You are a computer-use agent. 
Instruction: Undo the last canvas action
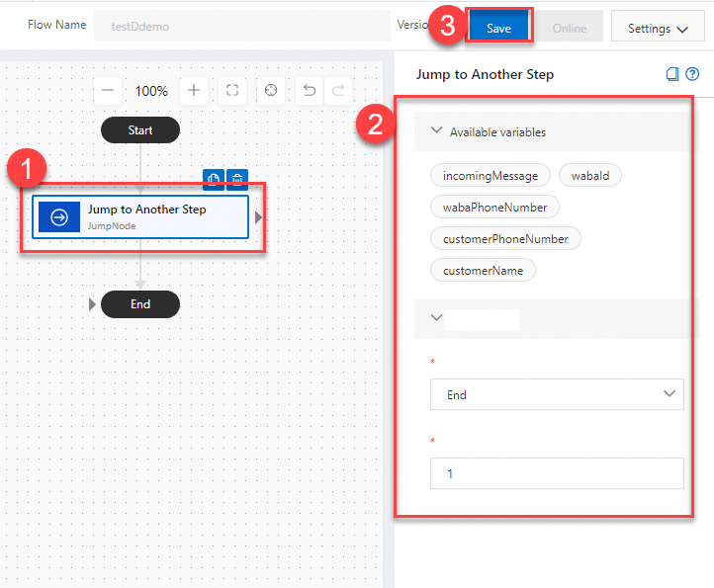(310, 91)
